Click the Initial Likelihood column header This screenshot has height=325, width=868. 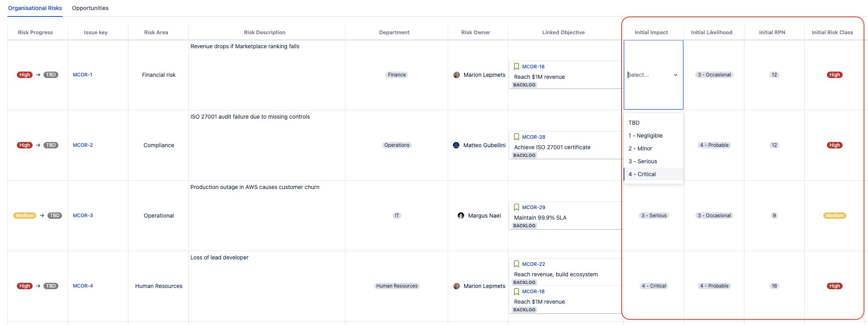click(x=712, y=32)
